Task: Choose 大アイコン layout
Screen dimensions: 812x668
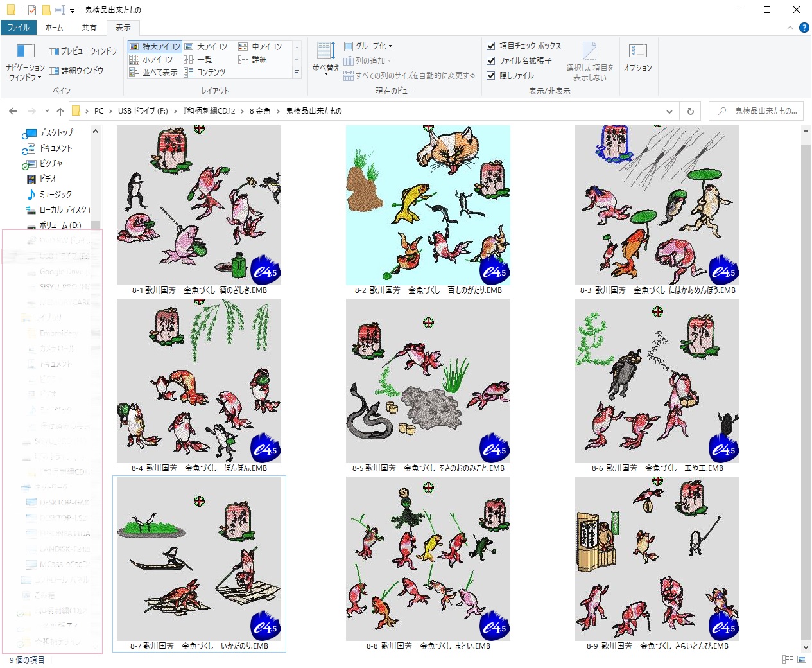Action: tap(206, 46)
